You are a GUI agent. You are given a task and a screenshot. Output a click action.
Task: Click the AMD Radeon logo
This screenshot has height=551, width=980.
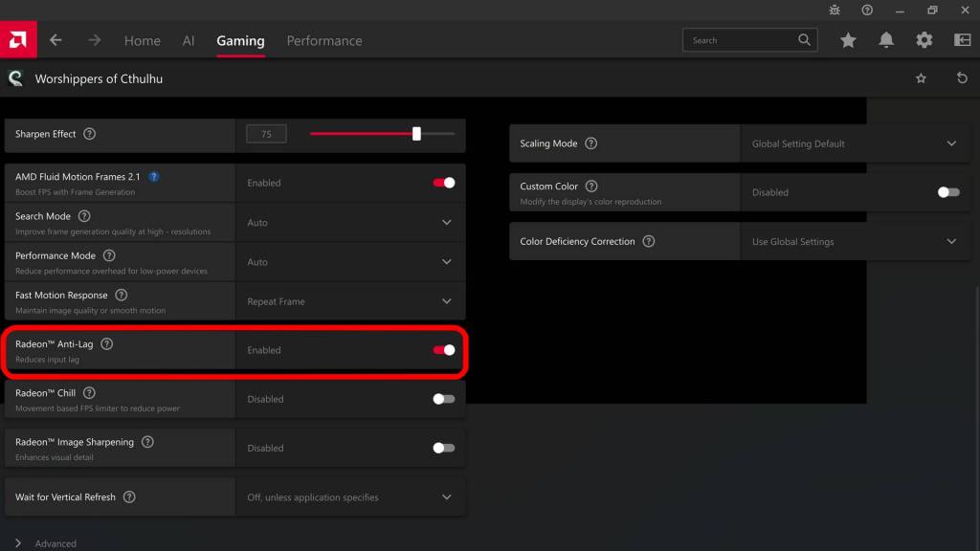point(17,39)
